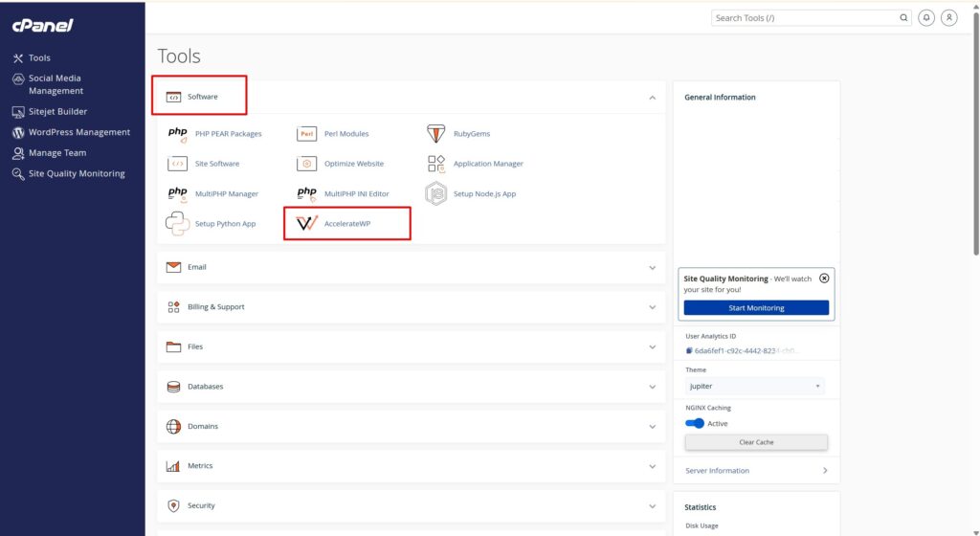980x536 pixels.
Task: Click the Start Monitoring button
Action: click(756, 308)
